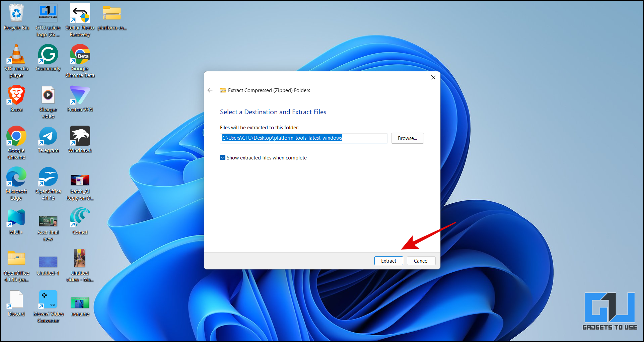The height and width of the screenshot is (342, 644).
Task: Close the Extract Compressed Folders dialog
Action: click(x=433, y=77)
